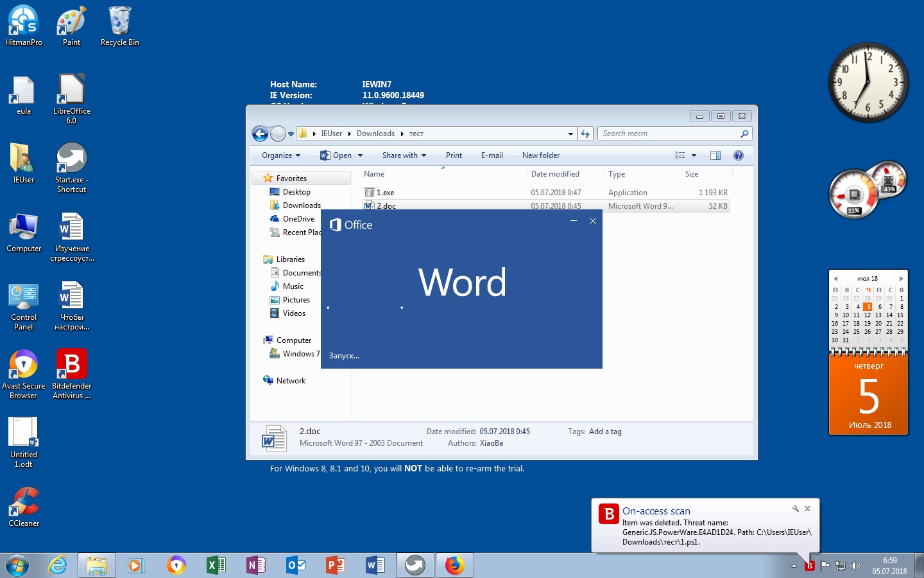Dismiss the Bitdefender On-access scan notification
Screen dimensions: 924x578
pyautogui.click(x=808, y=509)
